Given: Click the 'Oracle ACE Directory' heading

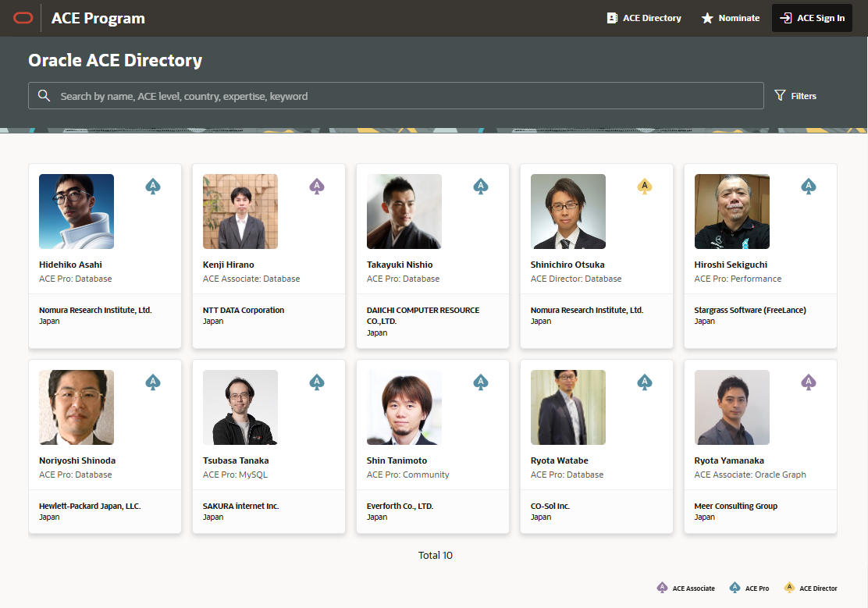Looking at the screenshot, I should click(x=116, y=60).
